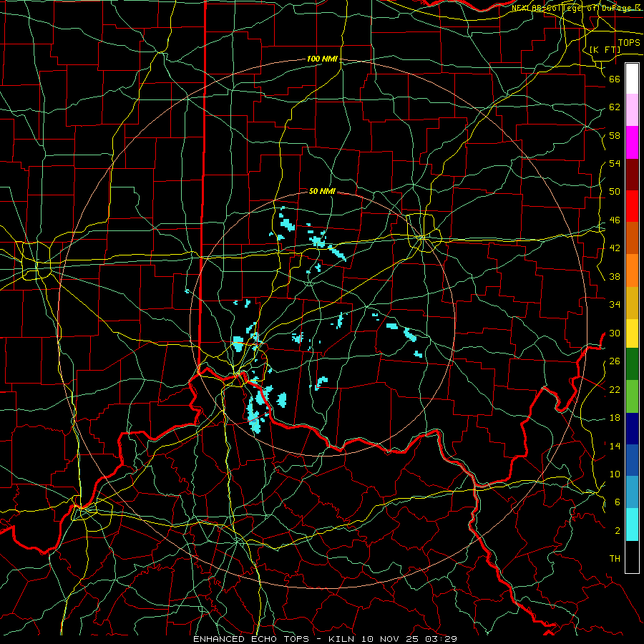Click the 58 scale value
644x644 pixels.
click(615, 135)
